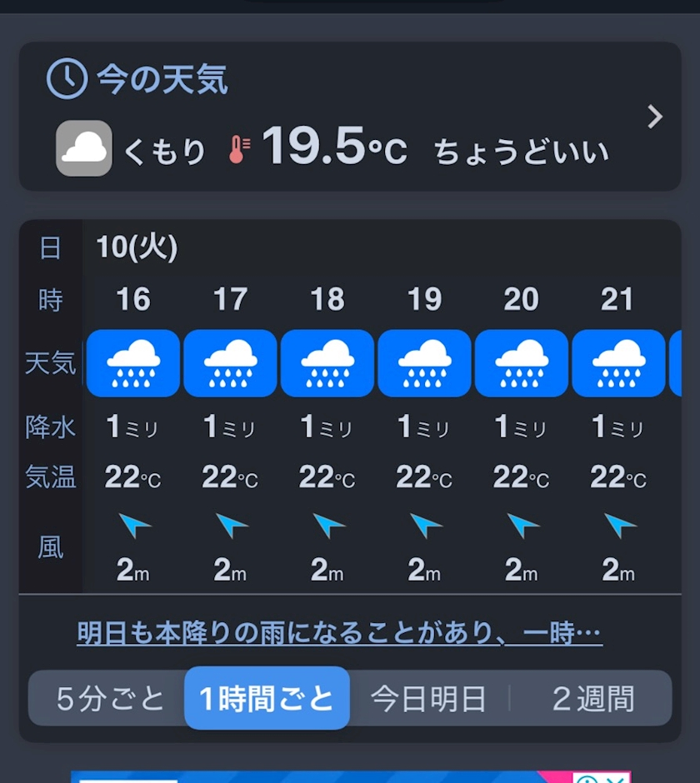
Task: Open the 明日も本降りの雨になることがあり link
Action: pos(339,634)
